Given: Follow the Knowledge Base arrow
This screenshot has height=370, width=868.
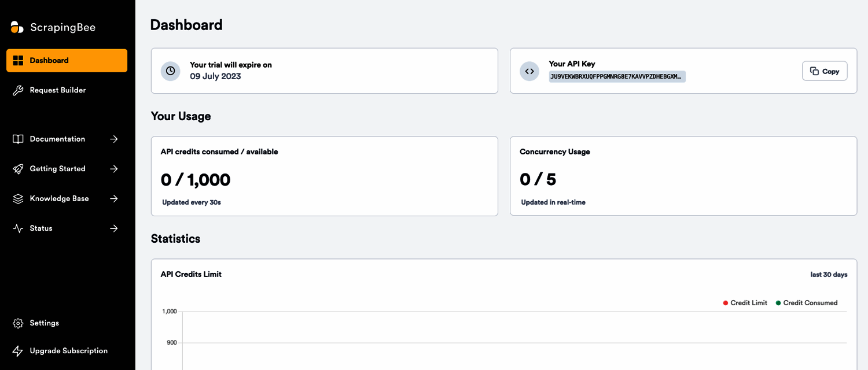Looking at the screenshot, I should [114, 199].
